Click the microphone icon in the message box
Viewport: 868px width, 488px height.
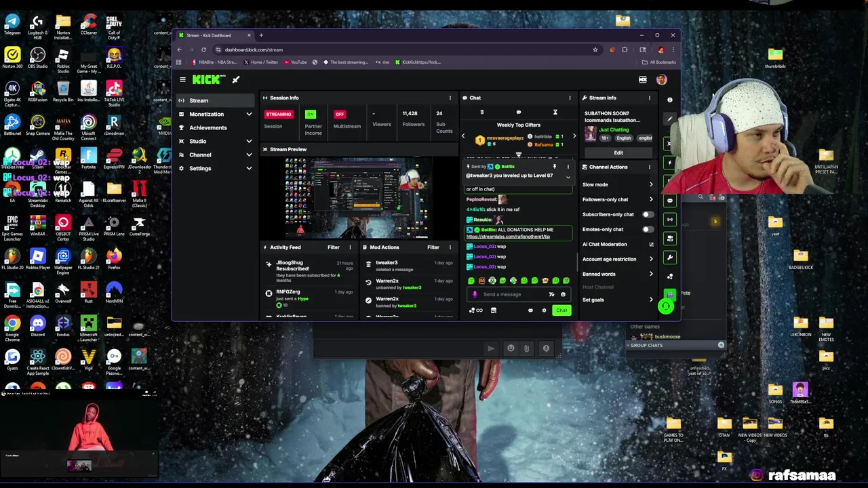click(x=475, y=295)
